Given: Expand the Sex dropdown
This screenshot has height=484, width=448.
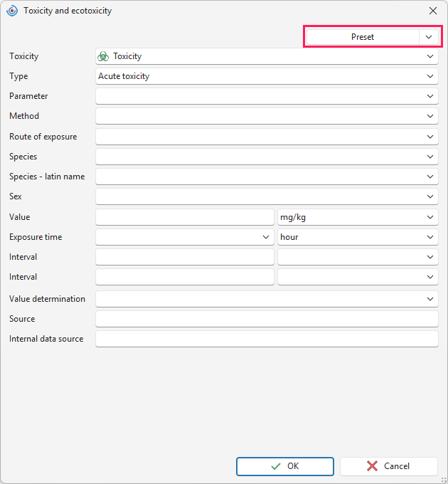Looking at the screenshot, I should coord(267,196).
